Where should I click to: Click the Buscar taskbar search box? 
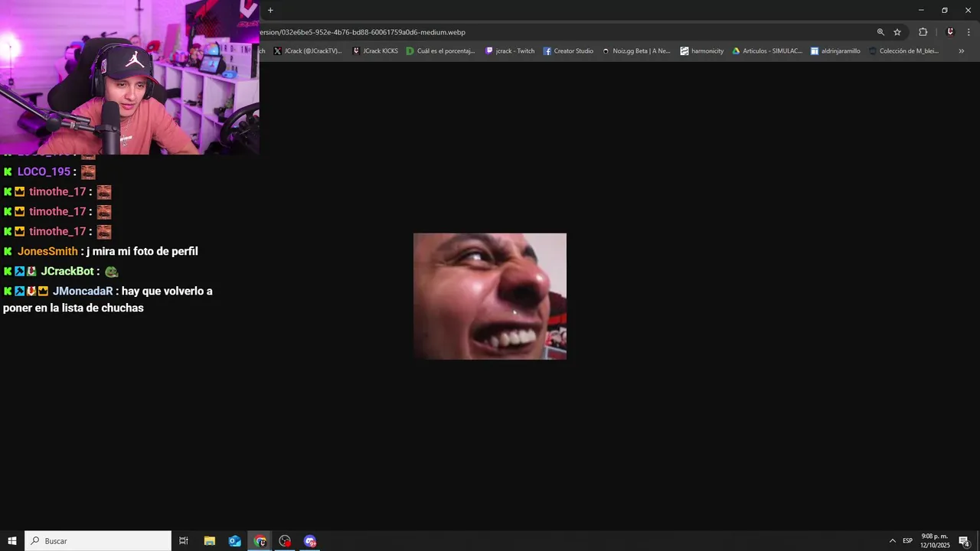[x=98, y=541]
